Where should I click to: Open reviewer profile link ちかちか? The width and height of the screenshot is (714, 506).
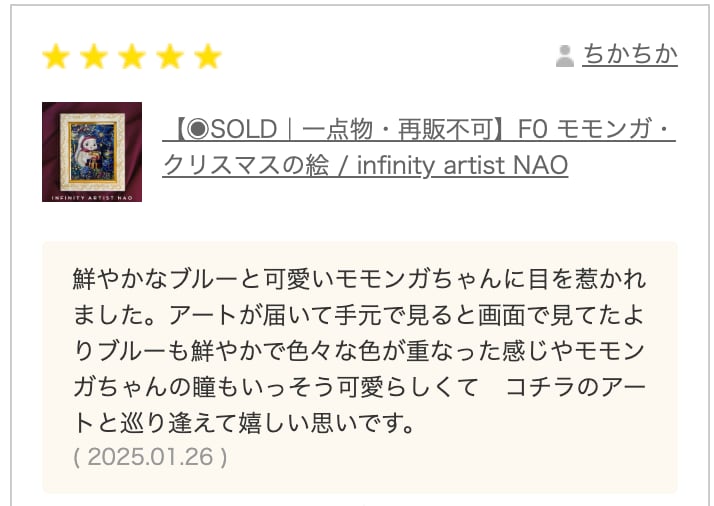(x=630, y=54)
